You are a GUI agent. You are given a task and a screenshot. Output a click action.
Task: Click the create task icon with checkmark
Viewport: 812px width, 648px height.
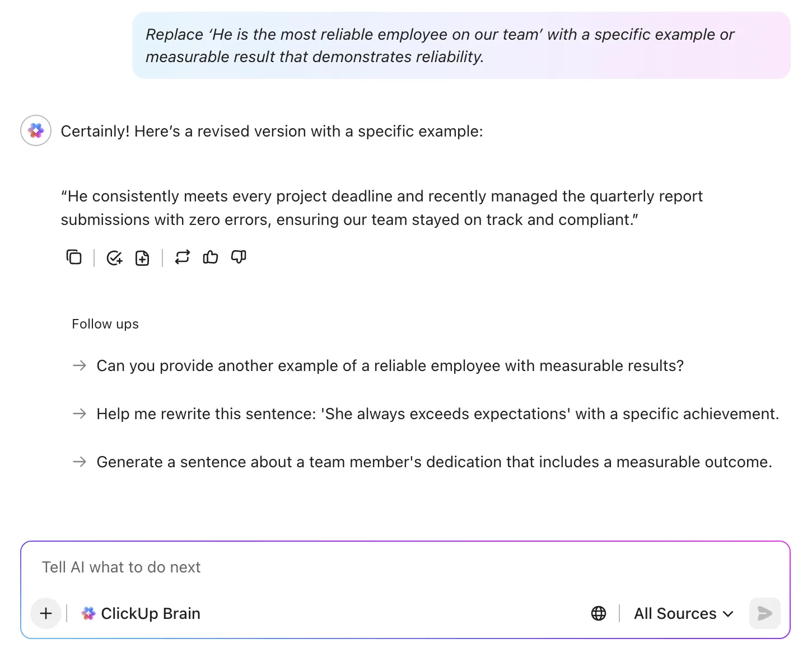(x=114, y=257)
